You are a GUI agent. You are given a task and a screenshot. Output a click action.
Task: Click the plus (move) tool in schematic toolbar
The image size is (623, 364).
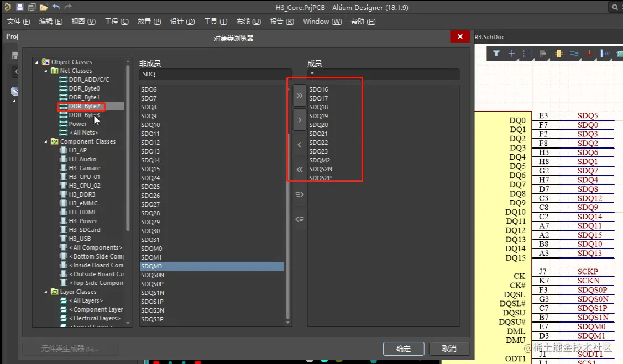[512, 54]
